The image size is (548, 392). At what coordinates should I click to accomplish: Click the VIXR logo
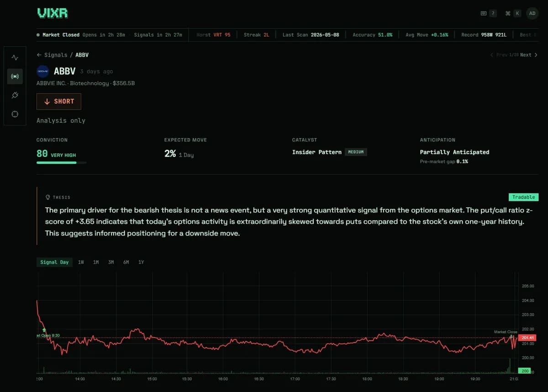pos(53,13)
